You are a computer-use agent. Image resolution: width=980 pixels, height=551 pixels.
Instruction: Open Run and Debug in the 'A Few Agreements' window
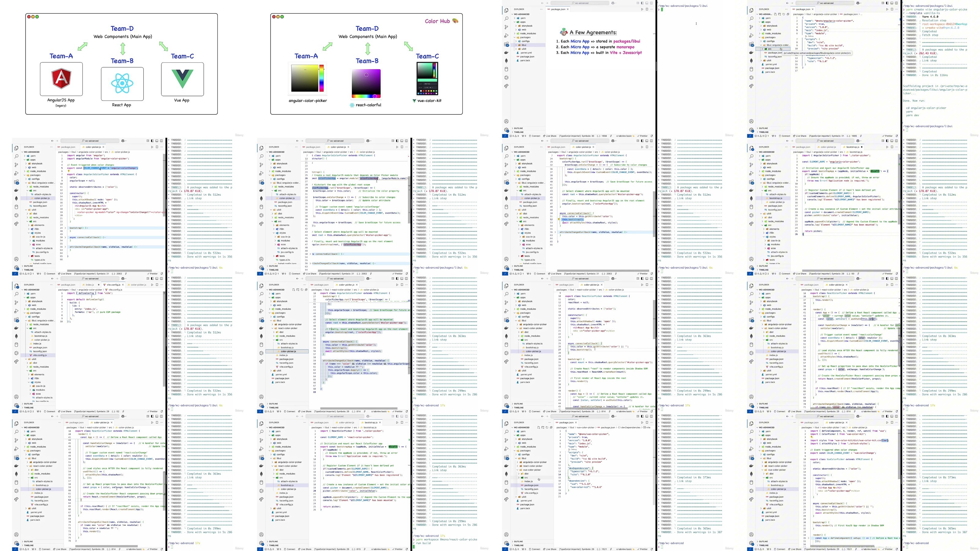[506, 36]
